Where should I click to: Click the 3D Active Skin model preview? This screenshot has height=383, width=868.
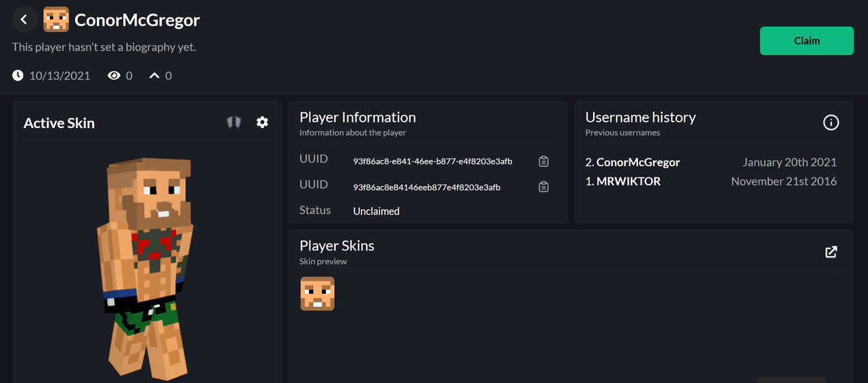(x=147, y=268)
